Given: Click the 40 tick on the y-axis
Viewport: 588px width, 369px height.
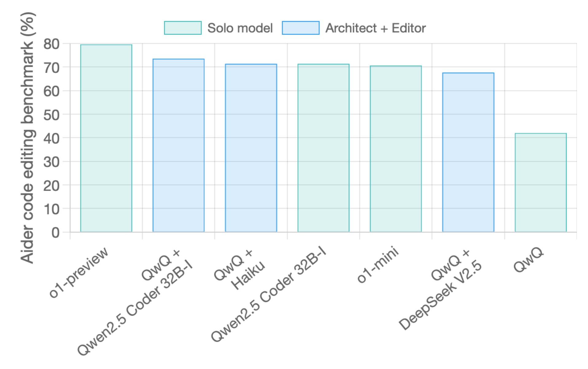Looking at the screenshot, I should (51, 138).
